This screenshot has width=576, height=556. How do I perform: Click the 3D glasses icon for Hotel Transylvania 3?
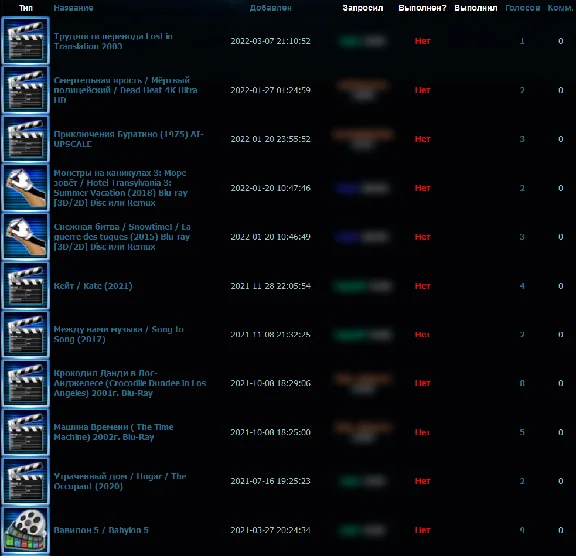tap(25, 188)
